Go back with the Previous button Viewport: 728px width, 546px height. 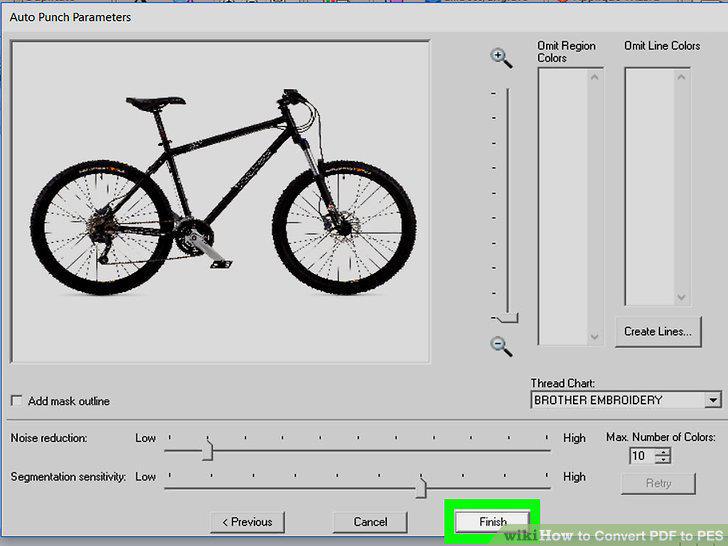(x=247, y=522)
